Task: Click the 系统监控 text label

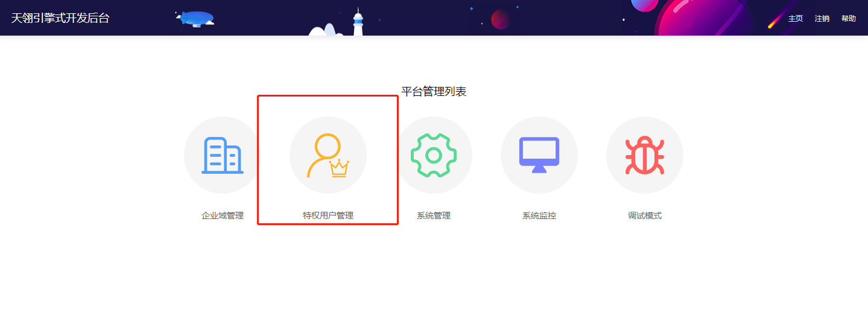Action: tap(539, 215)
